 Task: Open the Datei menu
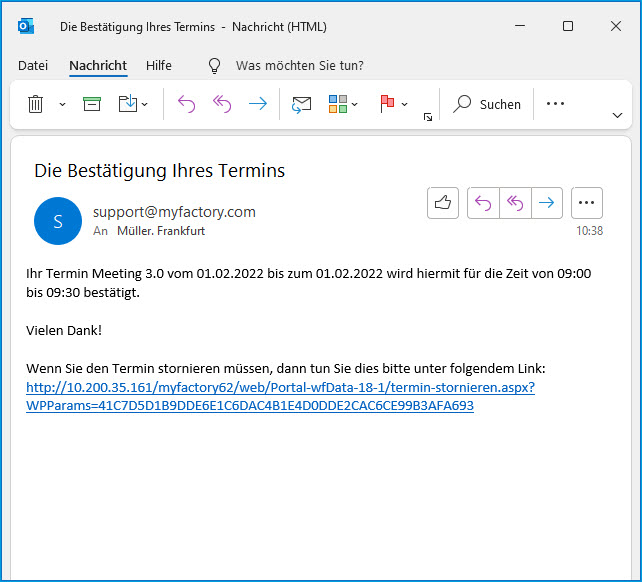coord(33,66)
